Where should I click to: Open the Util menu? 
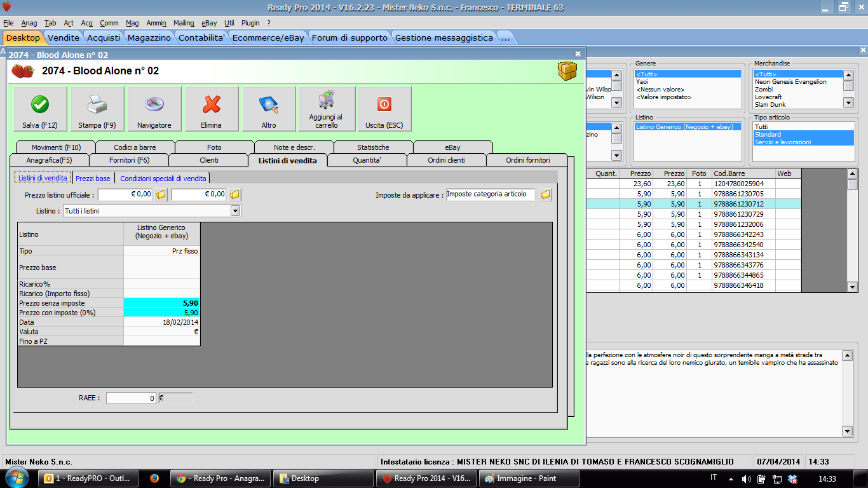click(229, 23)
